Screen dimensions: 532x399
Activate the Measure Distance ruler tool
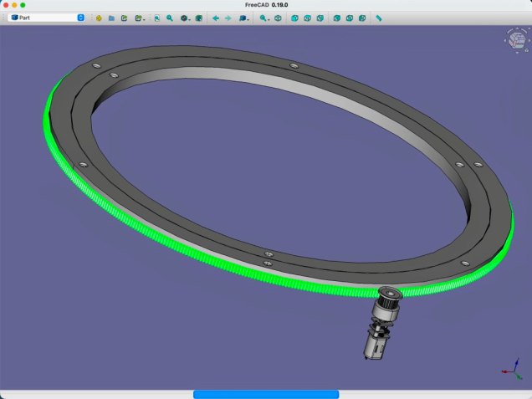point(379,17)
